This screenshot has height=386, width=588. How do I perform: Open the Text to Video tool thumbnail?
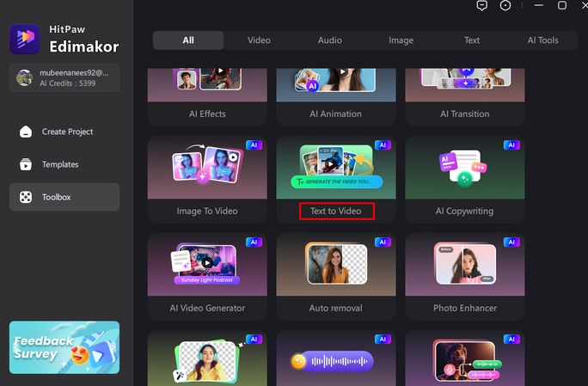pyautogui.click(x=336, y=168)
